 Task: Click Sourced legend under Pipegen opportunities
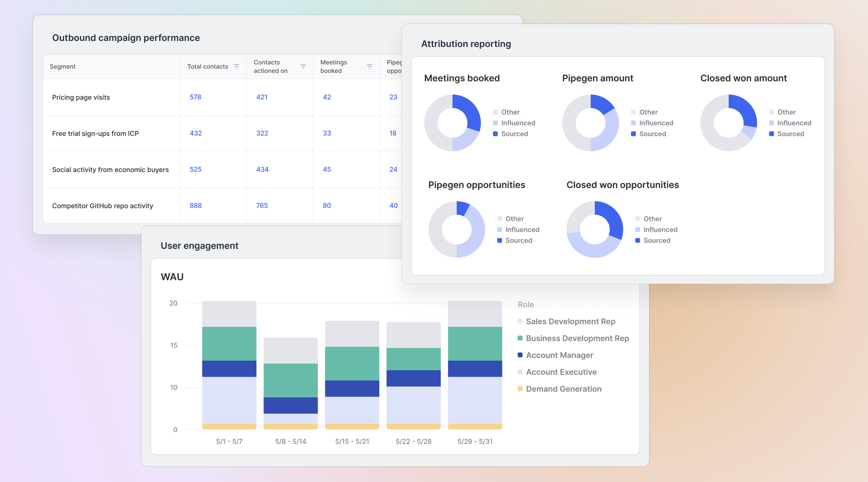tap(518, 241)
